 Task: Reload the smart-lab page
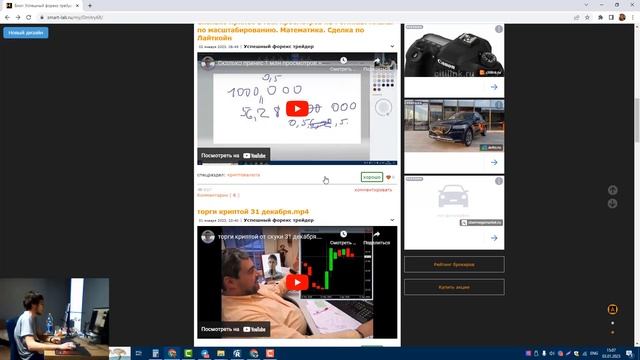(29, 18)
